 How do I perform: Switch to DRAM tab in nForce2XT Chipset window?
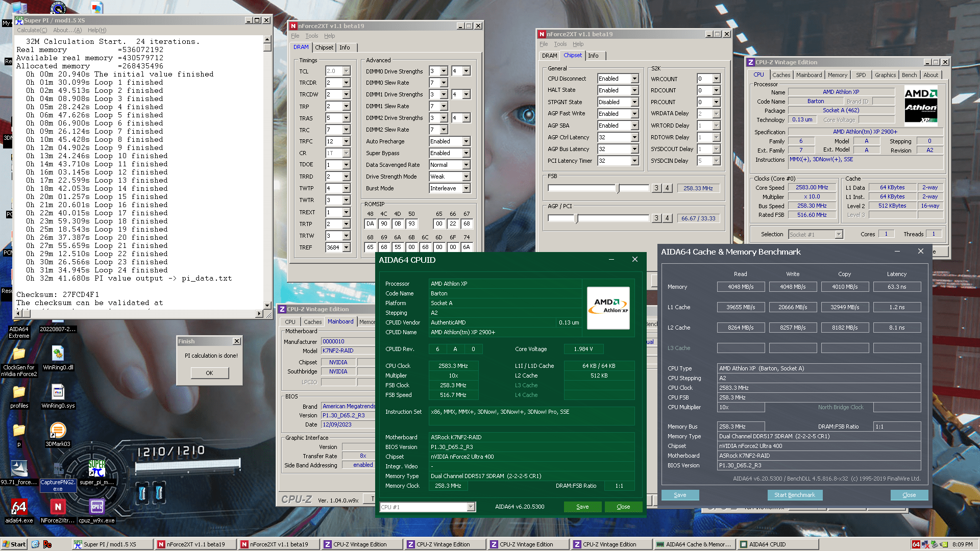[549, 56]
